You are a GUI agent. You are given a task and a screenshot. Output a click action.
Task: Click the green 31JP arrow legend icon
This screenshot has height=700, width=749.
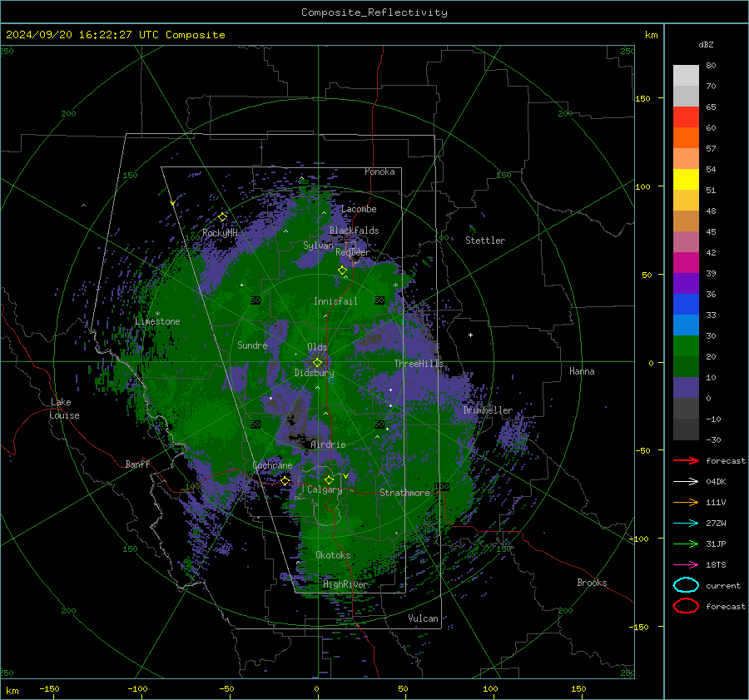(686, 544)
